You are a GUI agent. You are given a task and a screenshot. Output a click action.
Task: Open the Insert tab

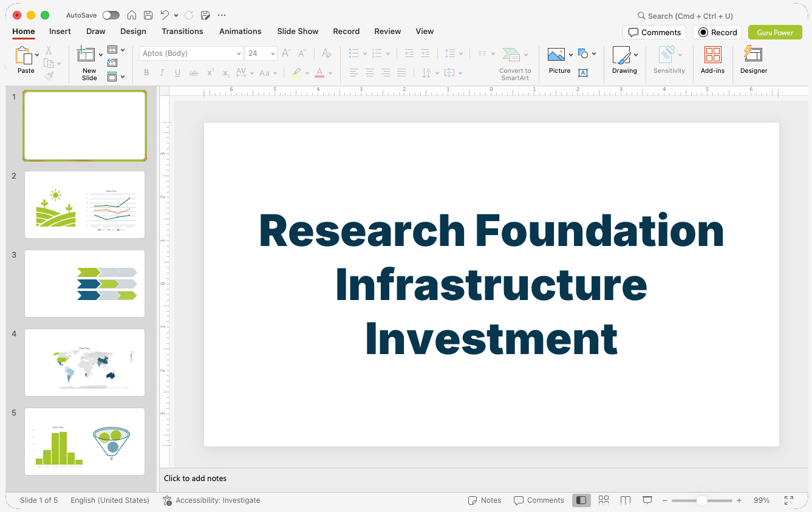point(60,32)
